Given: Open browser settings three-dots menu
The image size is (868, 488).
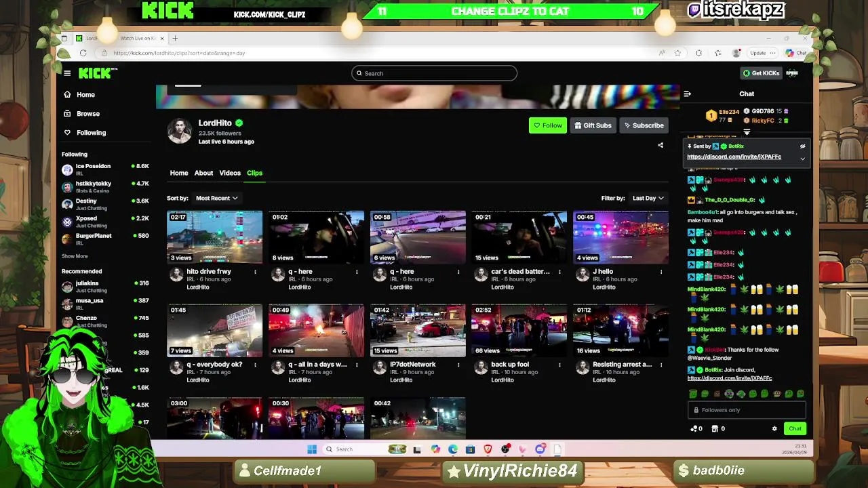Looking at the screenshot, I should point(772,53).
